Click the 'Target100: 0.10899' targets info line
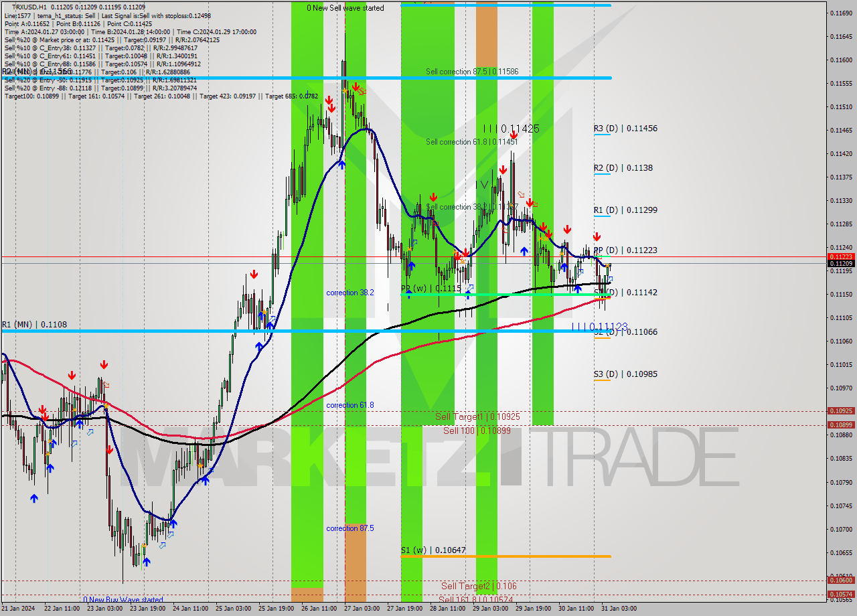Screen dimensions: 857x616 click(161, 96)
